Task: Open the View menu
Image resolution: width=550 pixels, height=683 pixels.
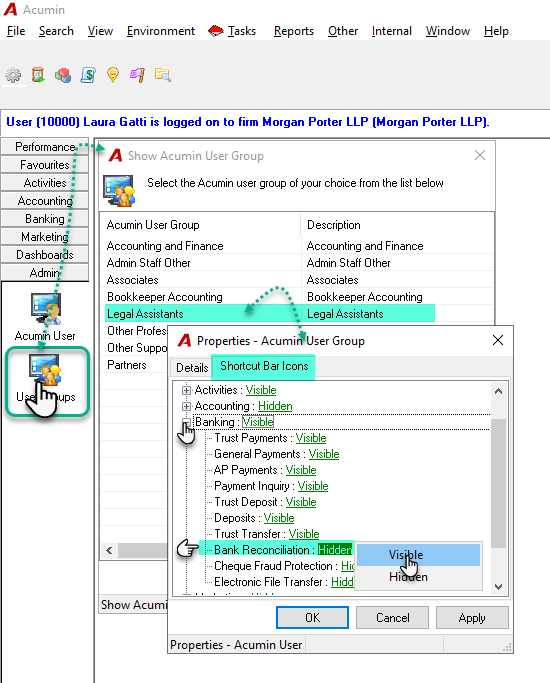Action: pyautogui.click(x=100, y=31)
